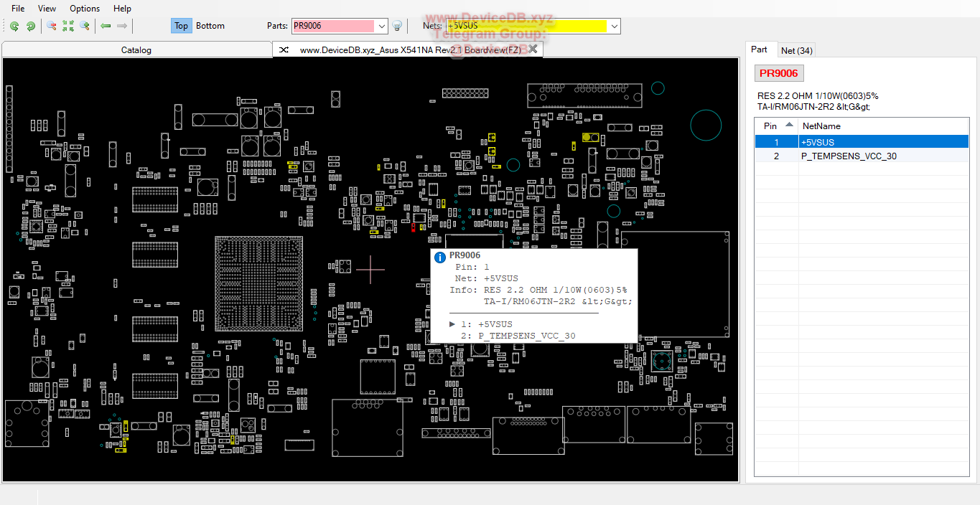Click the fit-to-window zoom icon
This screenshot has height=505, width=980.
click(x=68, y=26)
